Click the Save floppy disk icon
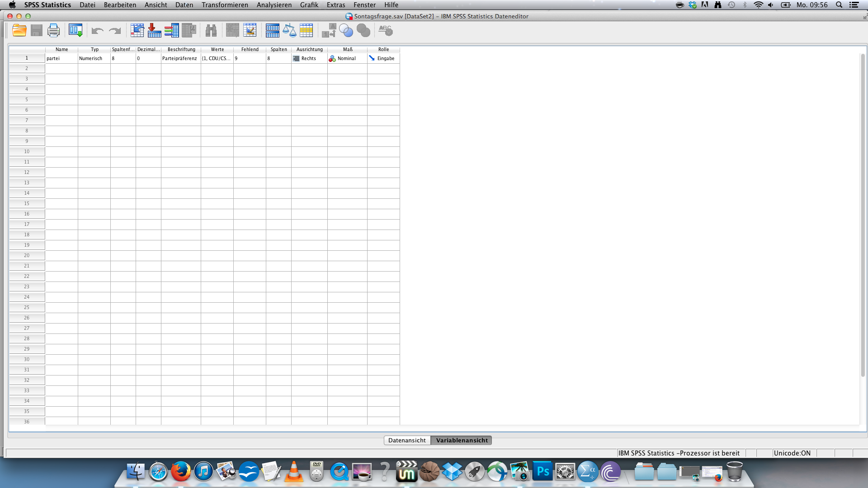The height and width of the screenshot is (488, 868). [37, 31]
